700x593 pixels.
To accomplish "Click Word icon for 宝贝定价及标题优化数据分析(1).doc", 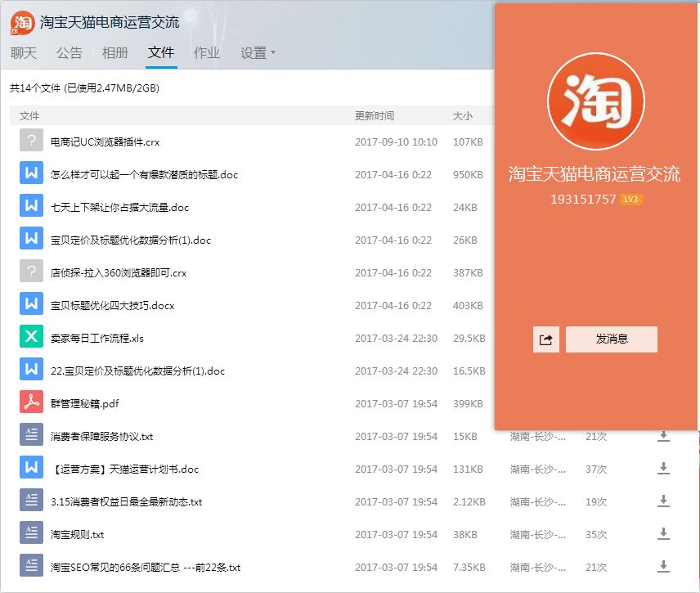I will click(x=31, y=238).
